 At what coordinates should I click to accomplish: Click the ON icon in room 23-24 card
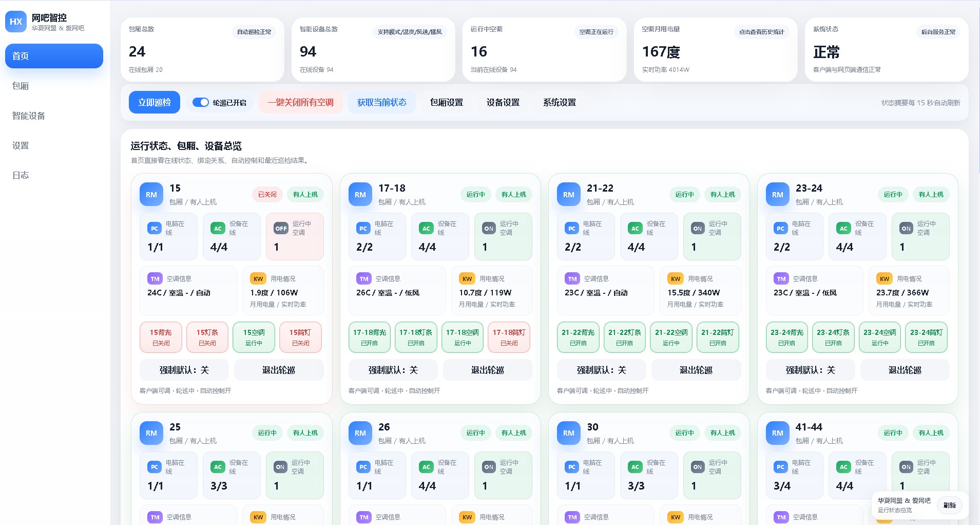906,229
